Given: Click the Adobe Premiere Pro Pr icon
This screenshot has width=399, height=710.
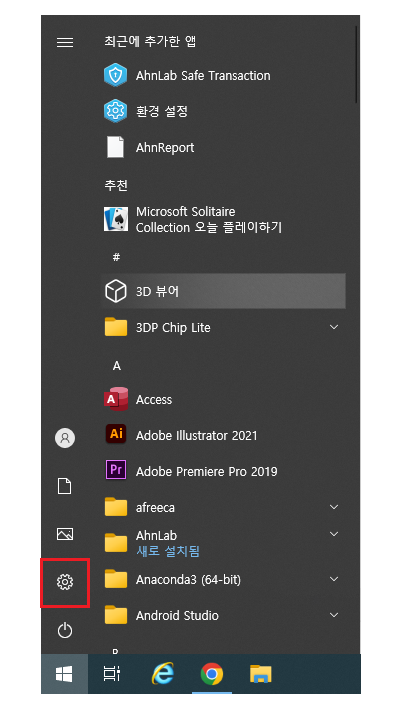Looking at the screenshot, I should click(115, 470).
